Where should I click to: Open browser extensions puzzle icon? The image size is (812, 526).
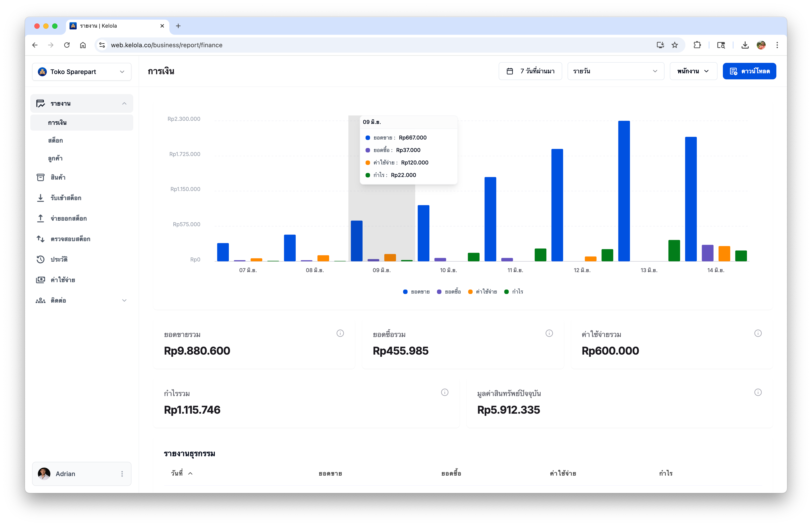click(697, 45)
